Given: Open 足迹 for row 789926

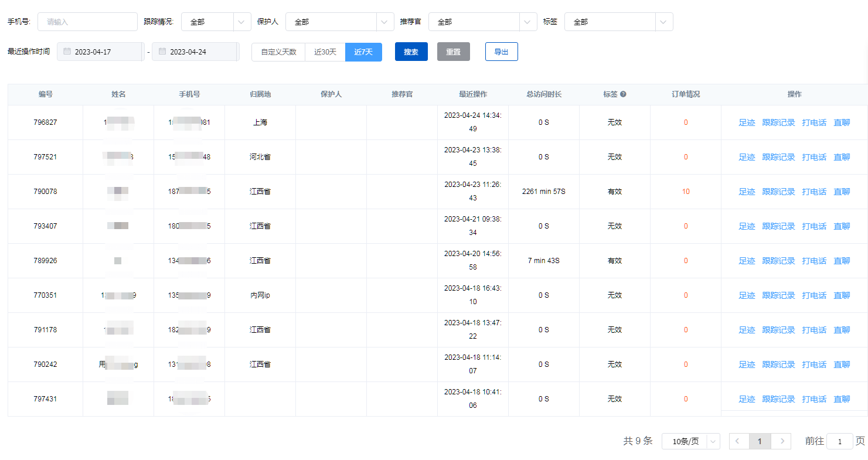Looking at the screenshot, I should coord(747,261).
